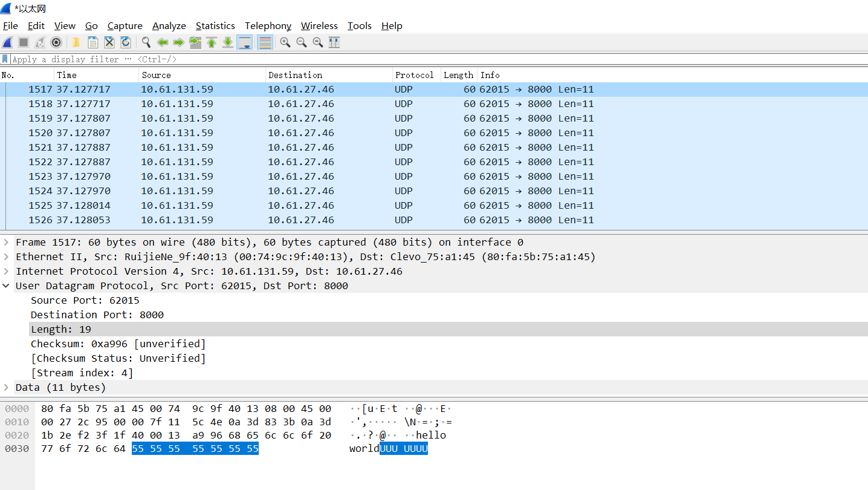Expand the Frame 1517 tree node
The height and width of the screenshot is (490, 868).
[6, 242]
